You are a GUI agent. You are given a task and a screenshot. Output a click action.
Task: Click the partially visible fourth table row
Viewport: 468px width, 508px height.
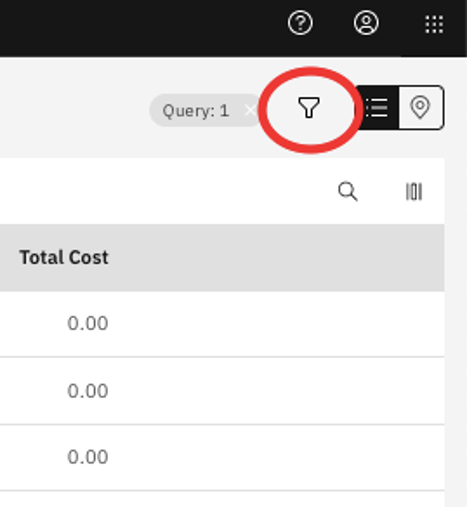tap(222, 499)
